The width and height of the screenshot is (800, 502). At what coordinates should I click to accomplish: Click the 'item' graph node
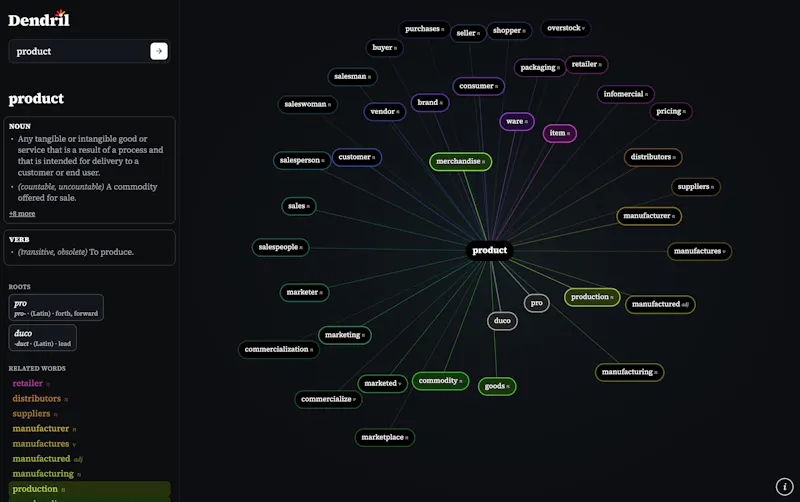click(560, 134)
